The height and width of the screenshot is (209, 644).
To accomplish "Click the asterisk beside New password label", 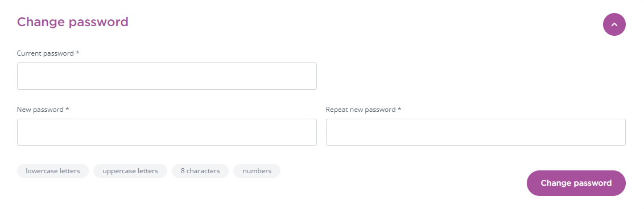I will [67, 110].
